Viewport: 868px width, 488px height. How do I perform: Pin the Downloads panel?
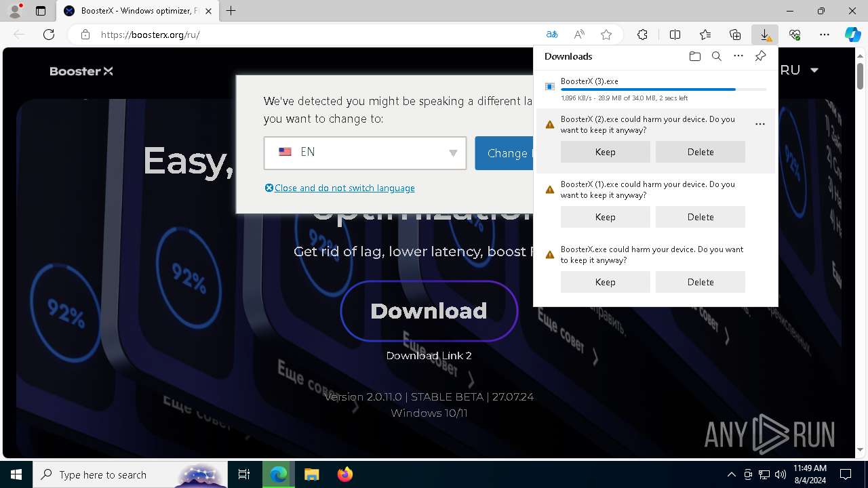click(x=760, y=56)
